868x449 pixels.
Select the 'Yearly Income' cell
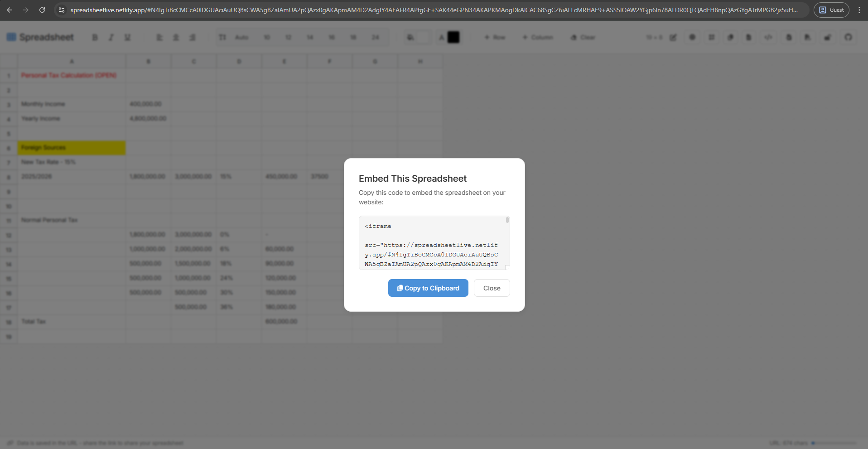pyautogui.click(x=72, y=119)
